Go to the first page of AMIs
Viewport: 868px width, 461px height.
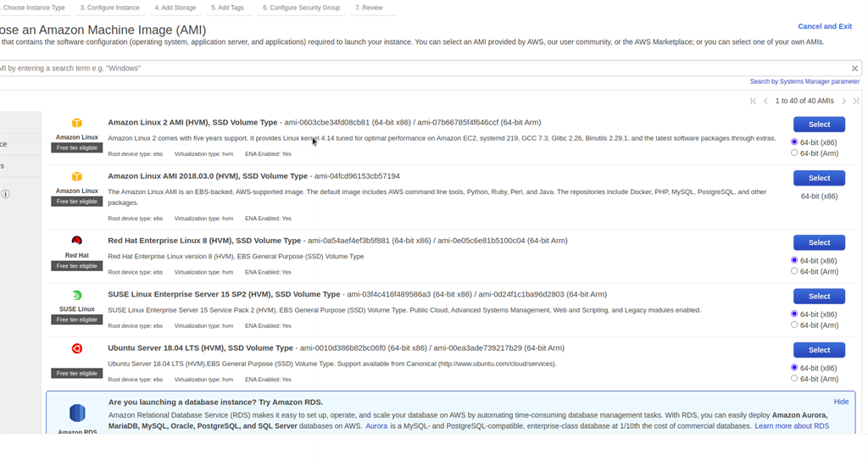[753, 101]
